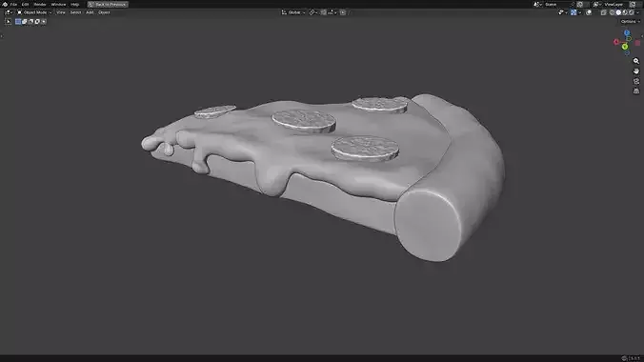Toggle X-ray mode
Screen dimensions: 644x362
coord(603,12)
